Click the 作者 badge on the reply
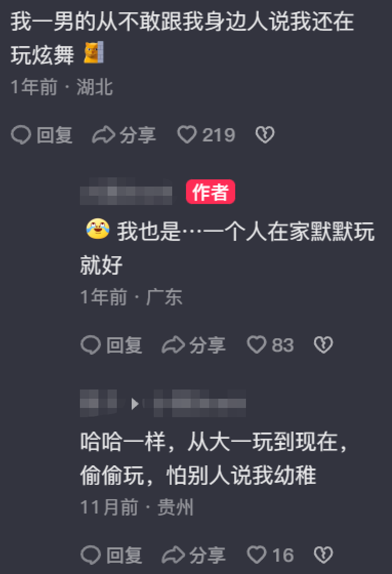This screenshot has height=574, width=392. tap(210, 192)
